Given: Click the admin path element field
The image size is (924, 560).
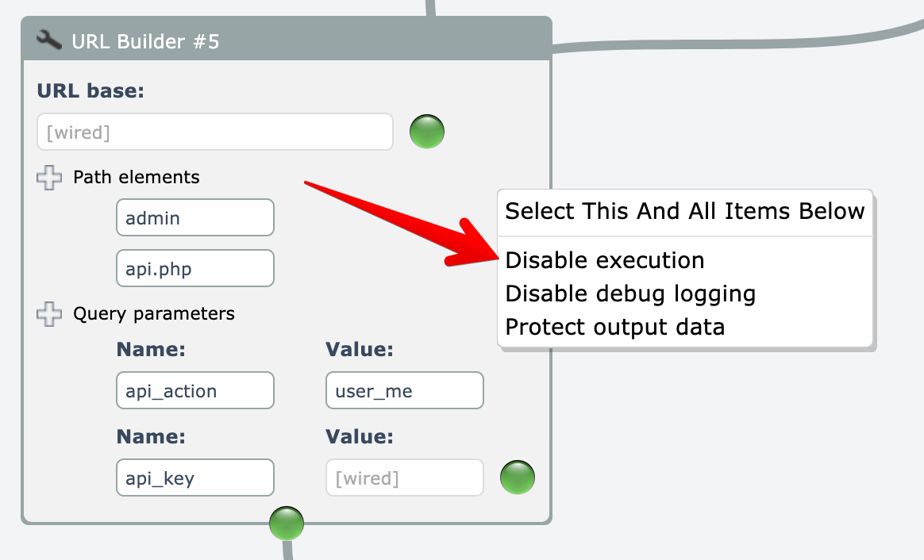Looking at the screenshot, I should [x=194, y=218].
